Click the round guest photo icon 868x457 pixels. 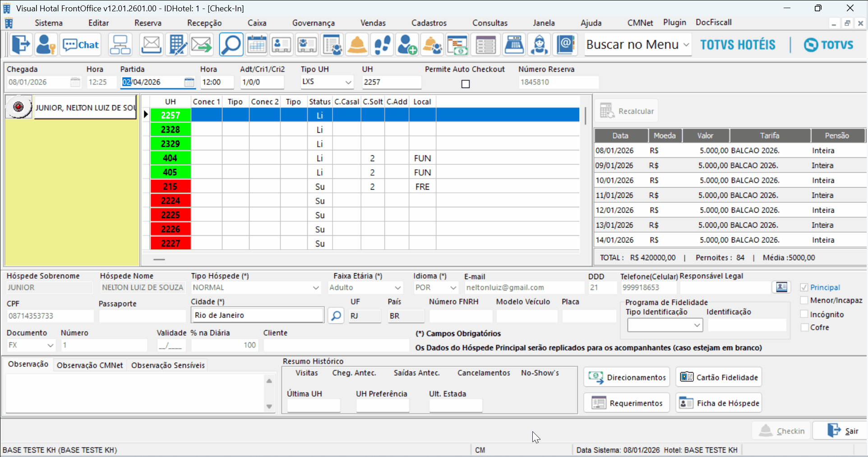pyautogui.click(x=18, y=107)
